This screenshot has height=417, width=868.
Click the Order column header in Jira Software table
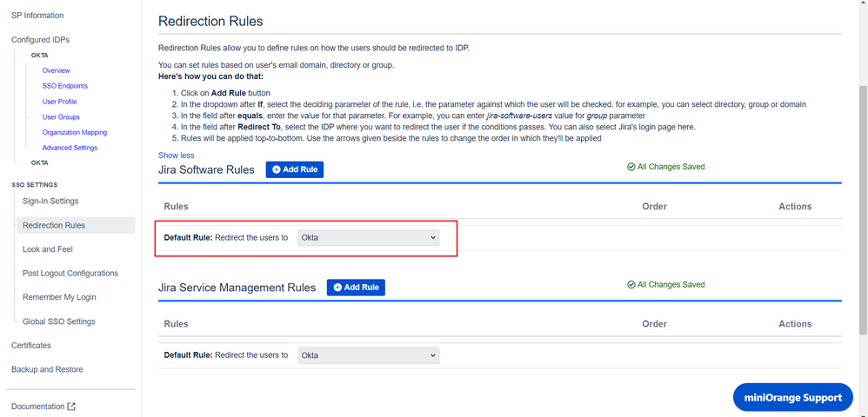tap(654, 206)
